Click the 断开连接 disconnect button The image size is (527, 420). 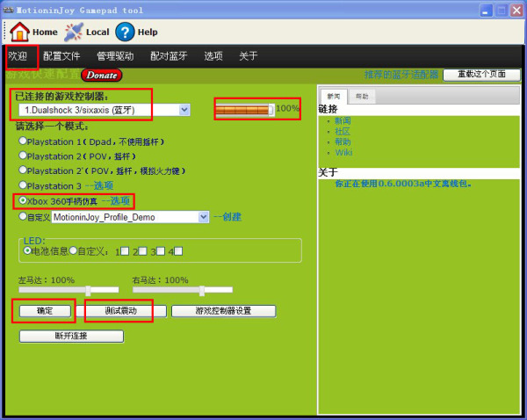(x=71, y=336)
